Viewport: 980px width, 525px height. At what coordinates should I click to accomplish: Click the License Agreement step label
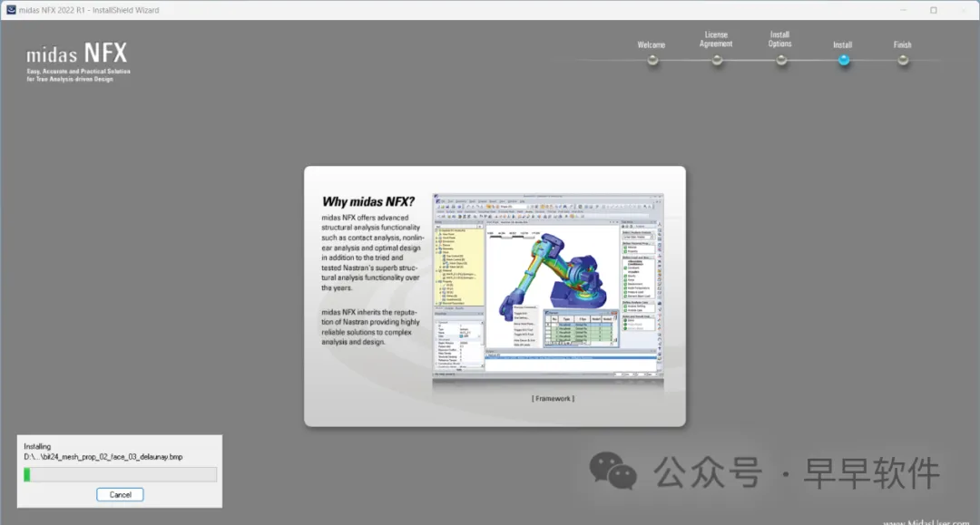pos(716,39)
